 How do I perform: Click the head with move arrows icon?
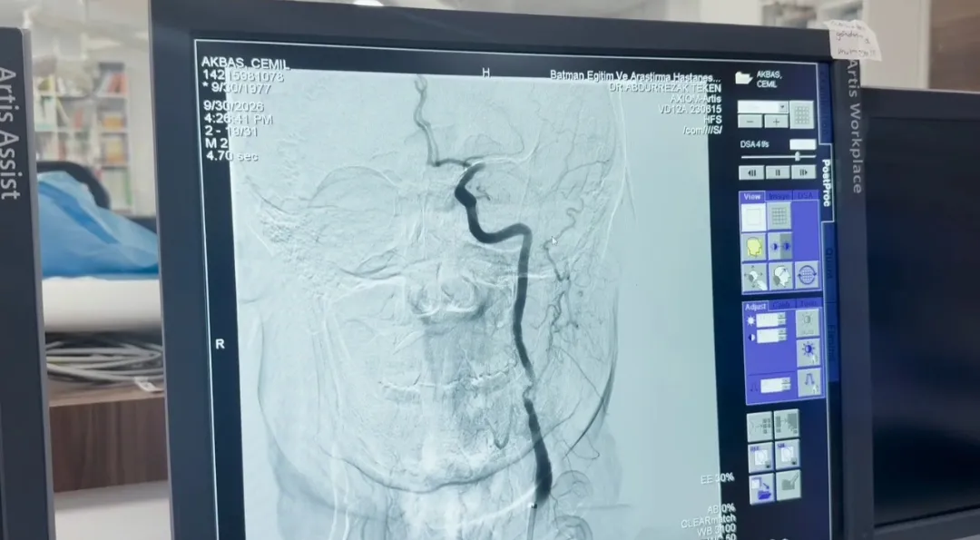755,278
